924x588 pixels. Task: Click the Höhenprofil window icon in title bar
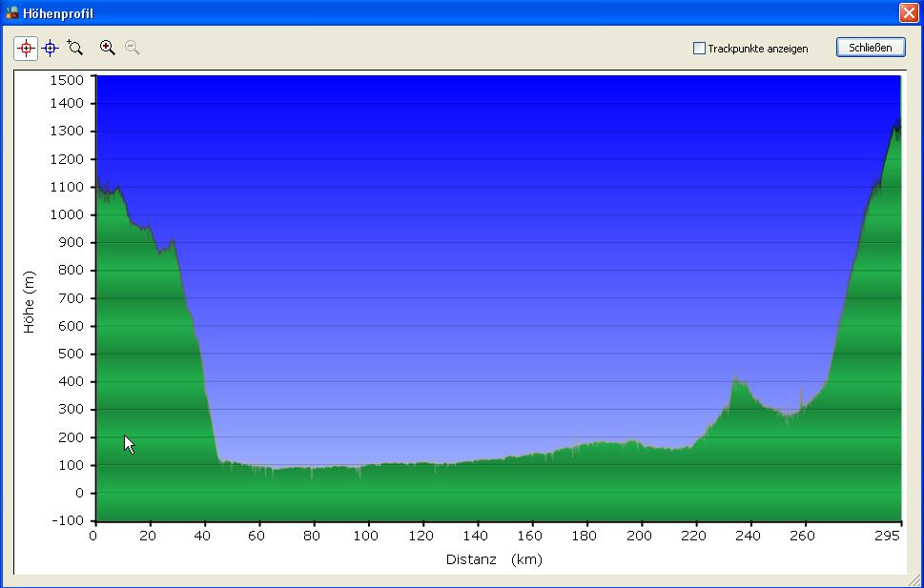(x=11, y=13)
